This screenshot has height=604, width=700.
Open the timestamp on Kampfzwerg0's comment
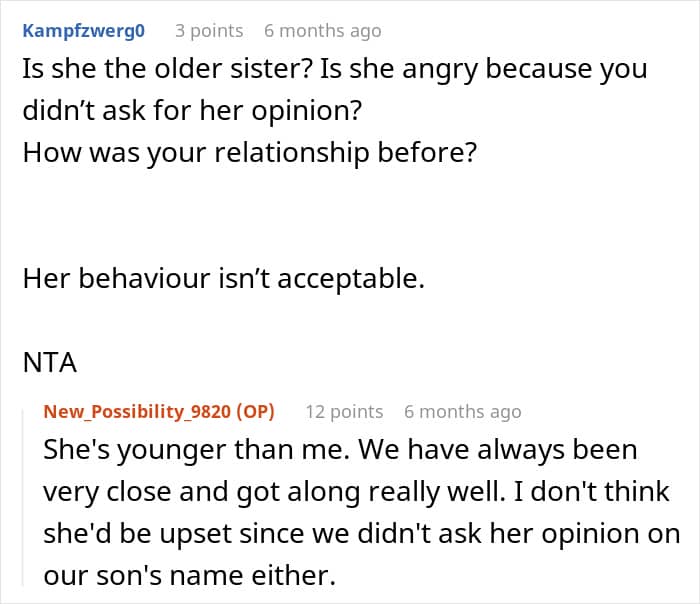[x=323, y=31]
